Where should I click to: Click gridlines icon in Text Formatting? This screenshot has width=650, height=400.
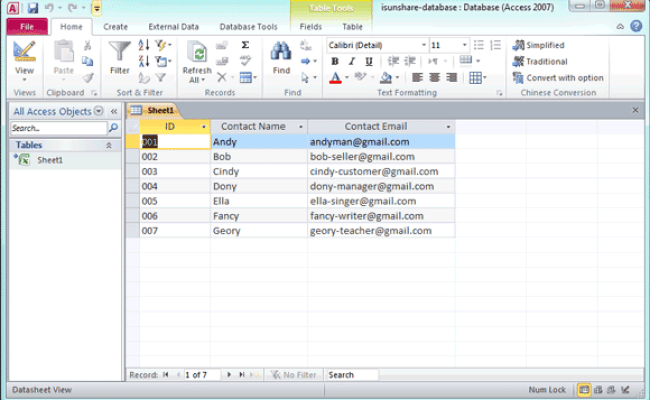point(475,78)
